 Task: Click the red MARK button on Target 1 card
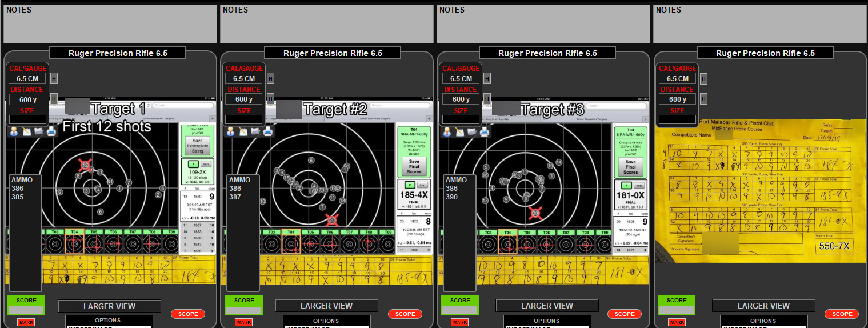(27, 322)
